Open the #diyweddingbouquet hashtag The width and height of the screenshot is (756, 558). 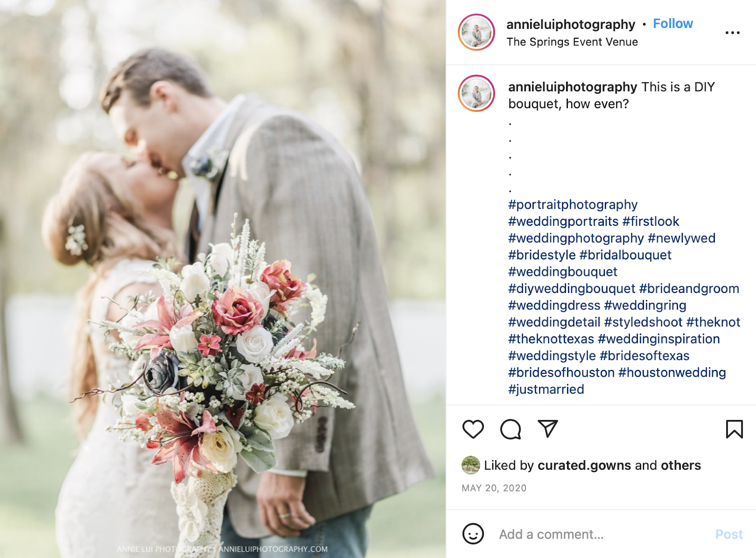(x=572, y=289)
